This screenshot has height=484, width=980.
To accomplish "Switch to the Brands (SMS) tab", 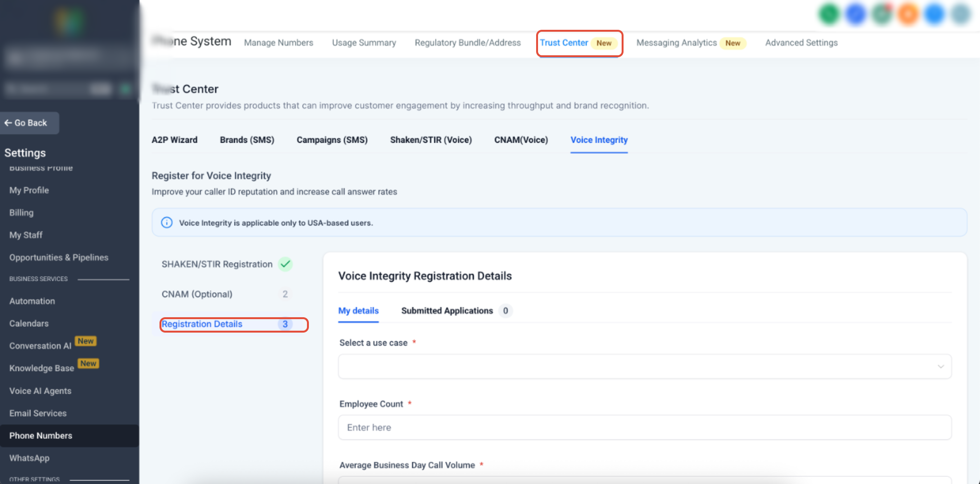I will tap(247, 140).
